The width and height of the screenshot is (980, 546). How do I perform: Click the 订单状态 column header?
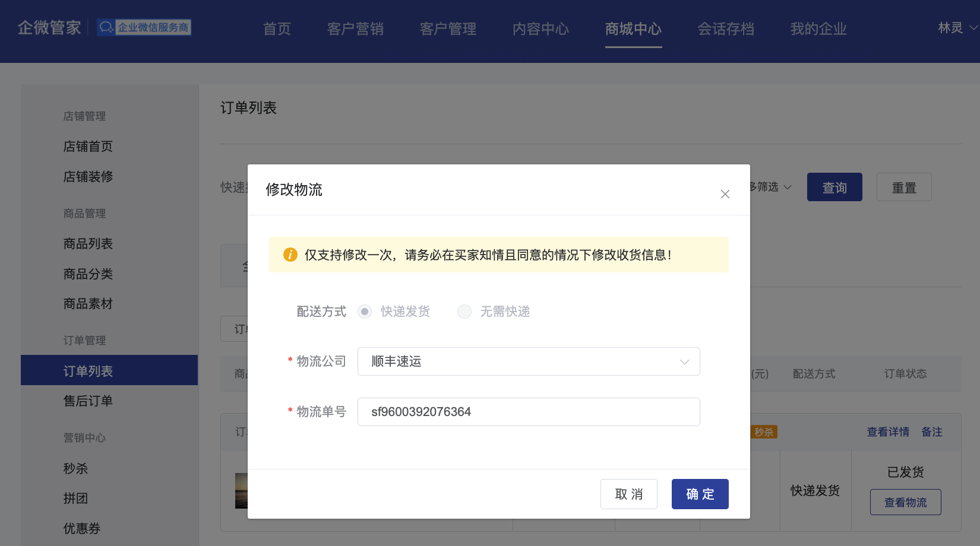point(905,373)
